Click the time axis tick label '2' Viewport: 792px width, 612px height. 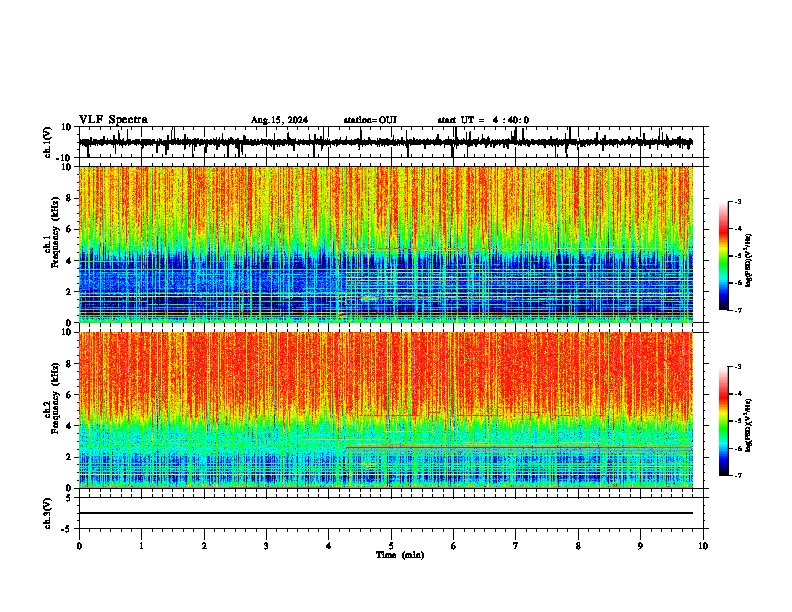tap(204, 546)
